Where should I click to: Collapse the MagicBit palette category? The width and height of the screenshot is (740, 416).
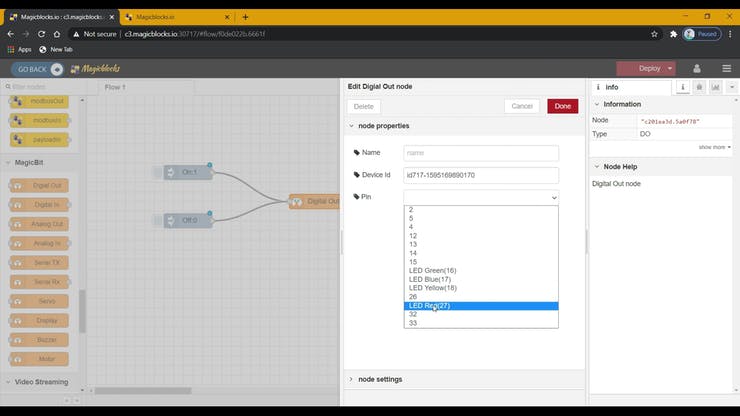click(28, 162)
